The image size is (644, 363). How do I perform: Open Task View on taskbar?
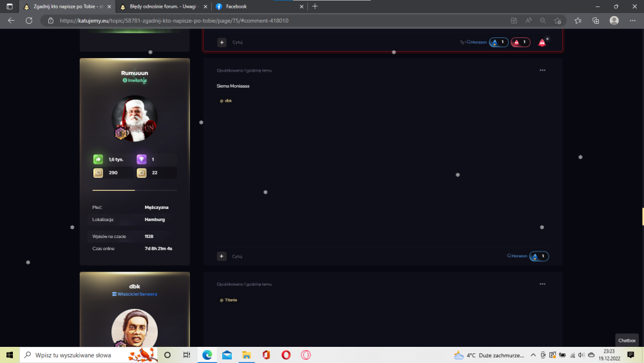tap(187, 355)
